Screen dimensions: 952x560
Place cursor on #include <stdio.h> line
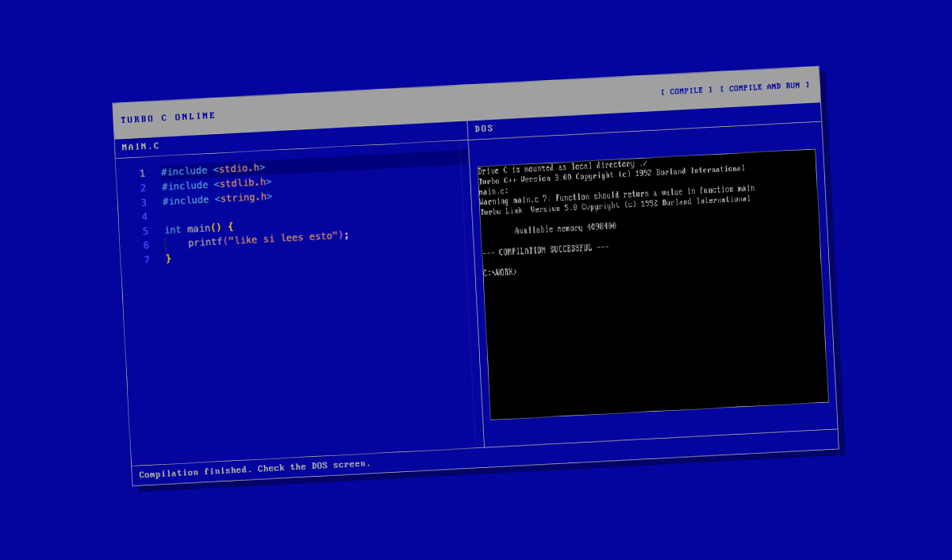[x=213, y=170]
